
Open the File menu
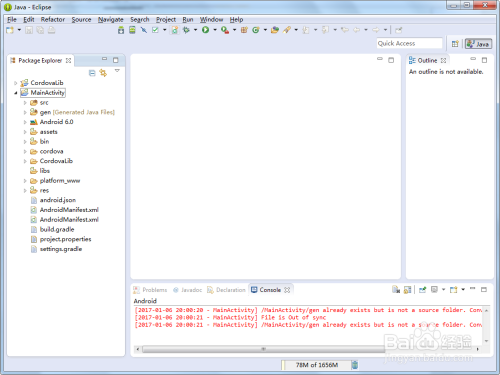[x=12, y=19]
